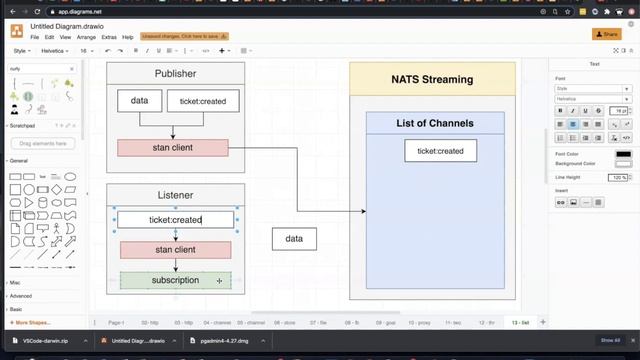Click the draw.io logo icon
The width and height of the screenshot is (640, 360).
(x=17, y=31)
